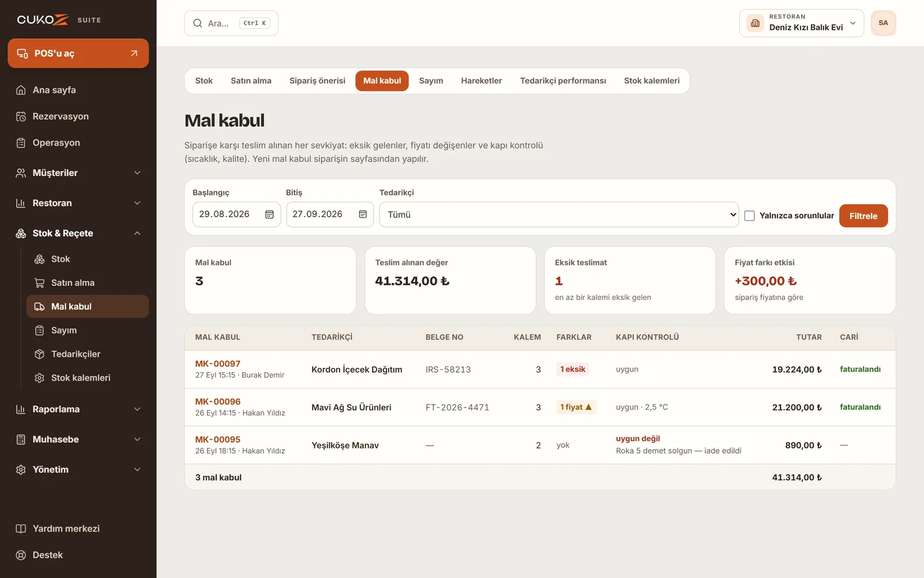Click belge no IRS-58213

[x=448, y=369]
